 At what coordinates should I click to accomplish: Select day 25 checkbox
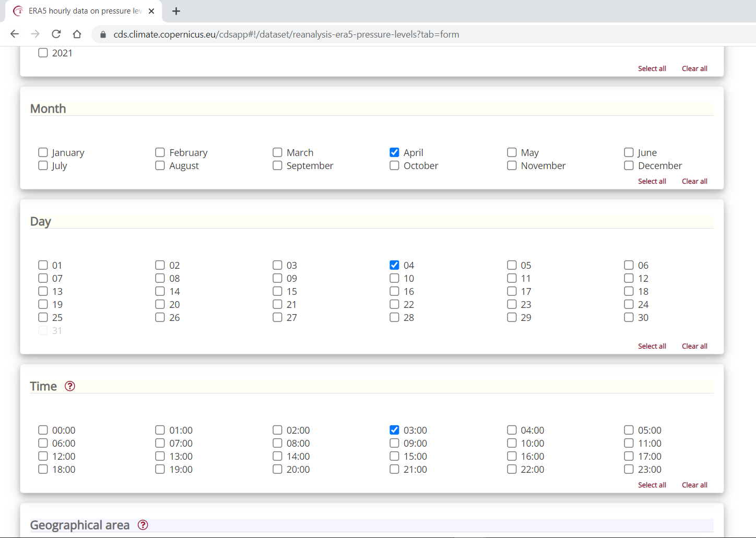pyautogui.click(x=43, y=317)
